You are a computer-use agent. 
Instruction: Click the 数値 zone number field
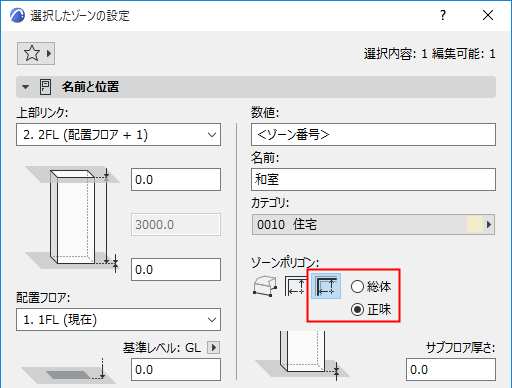(x=373, y=135)
